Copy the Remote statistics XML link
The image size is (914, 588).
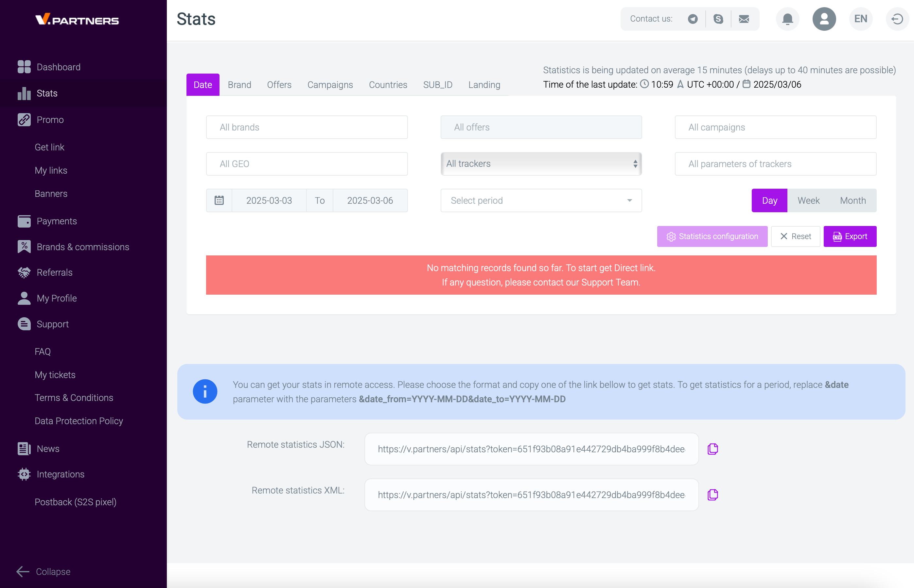click(713, 495)
